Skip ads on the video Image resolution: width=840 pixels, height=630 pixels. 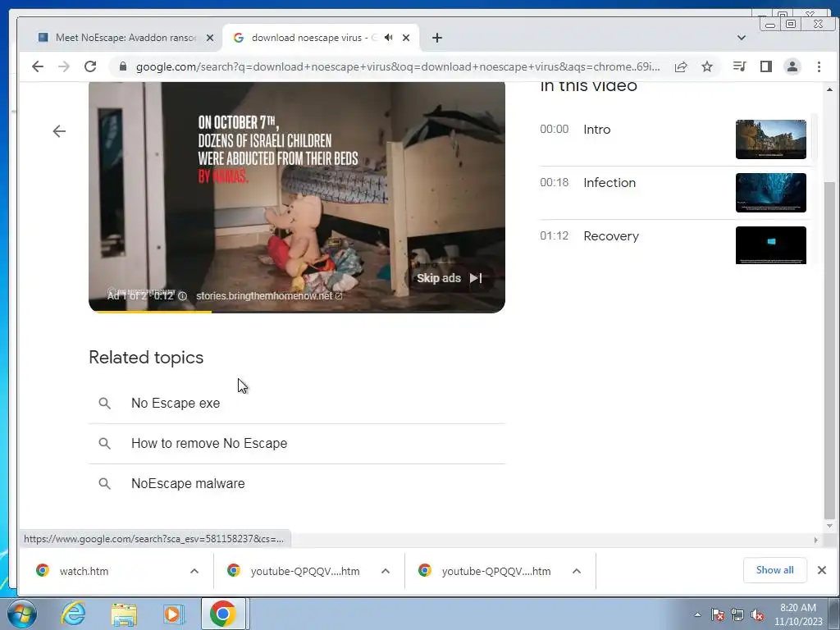point(449,278)
